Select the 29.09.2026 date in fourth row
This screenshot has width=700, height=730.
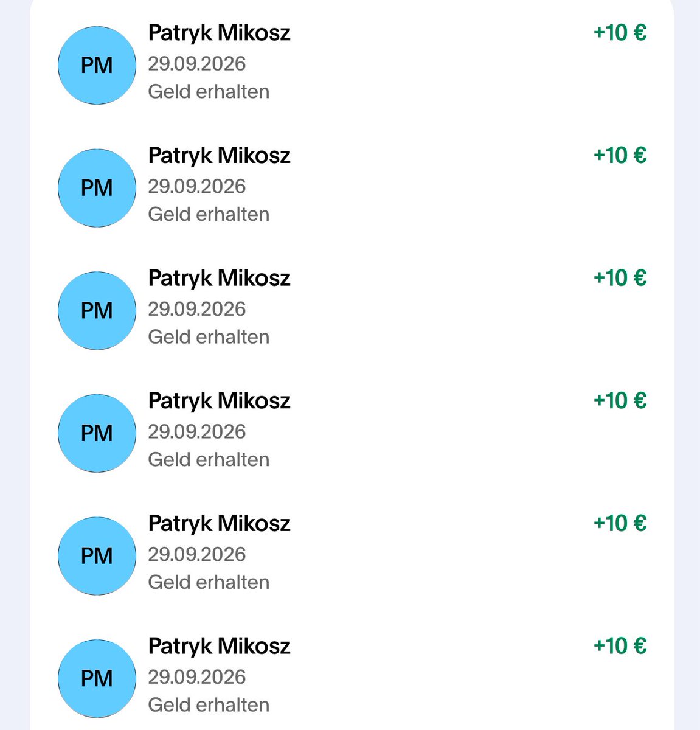(x=197, y=431)
